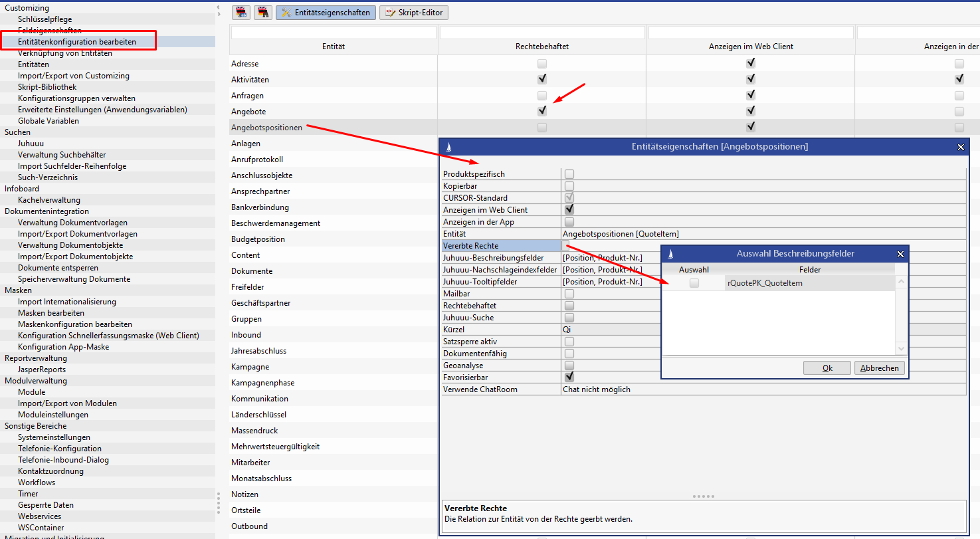
Task: Open the Skript-Editor toolbar button
Action: point(413,12)
